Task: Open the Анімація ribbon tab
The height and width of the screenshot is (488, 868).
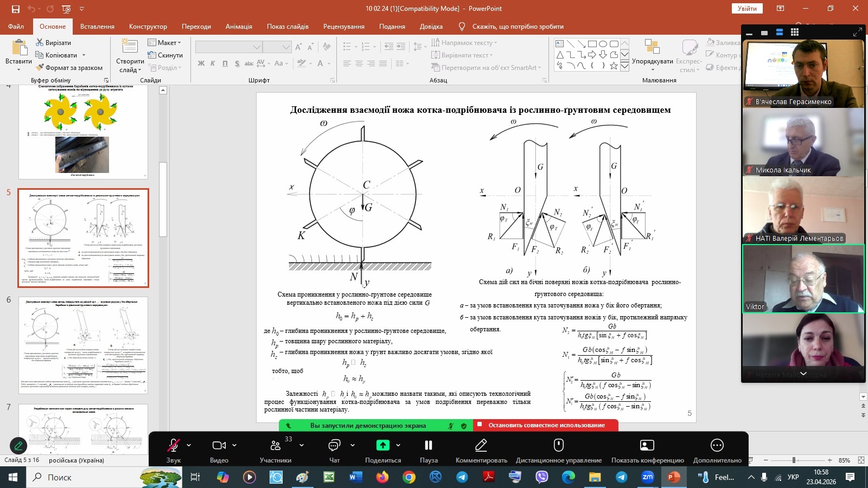Action: [x=239, y=27]
